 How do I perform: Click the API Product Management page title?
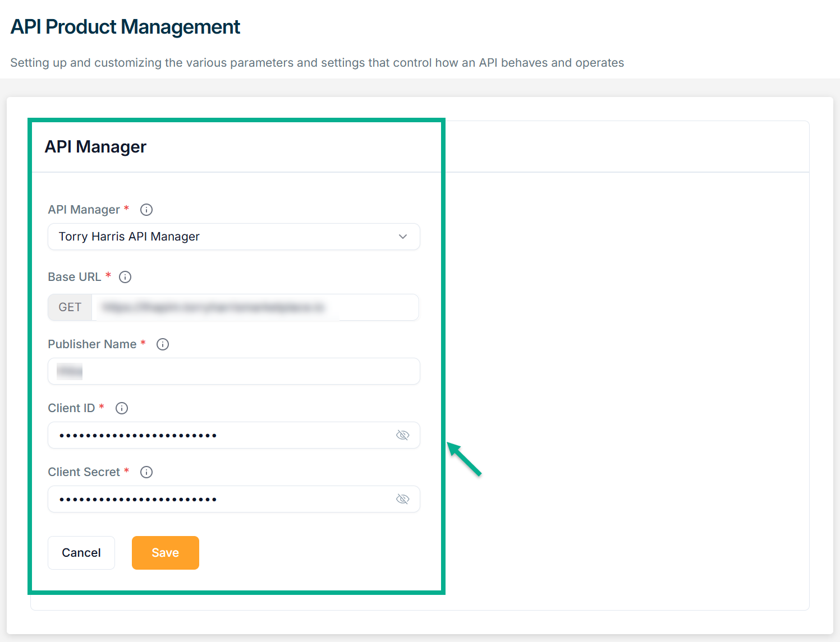[125, 27]
